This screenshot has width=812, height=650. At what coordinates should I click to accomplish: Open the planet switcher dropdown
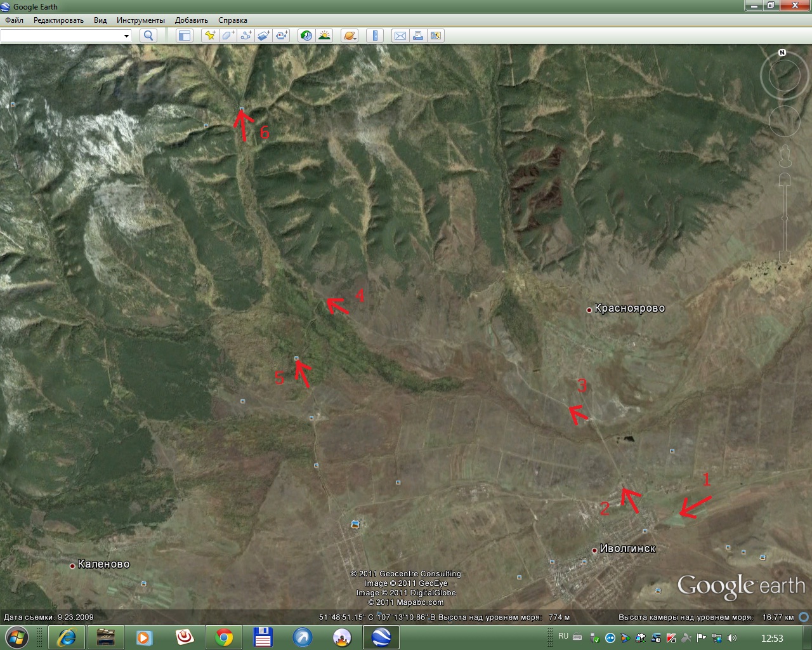coord(350,36)
